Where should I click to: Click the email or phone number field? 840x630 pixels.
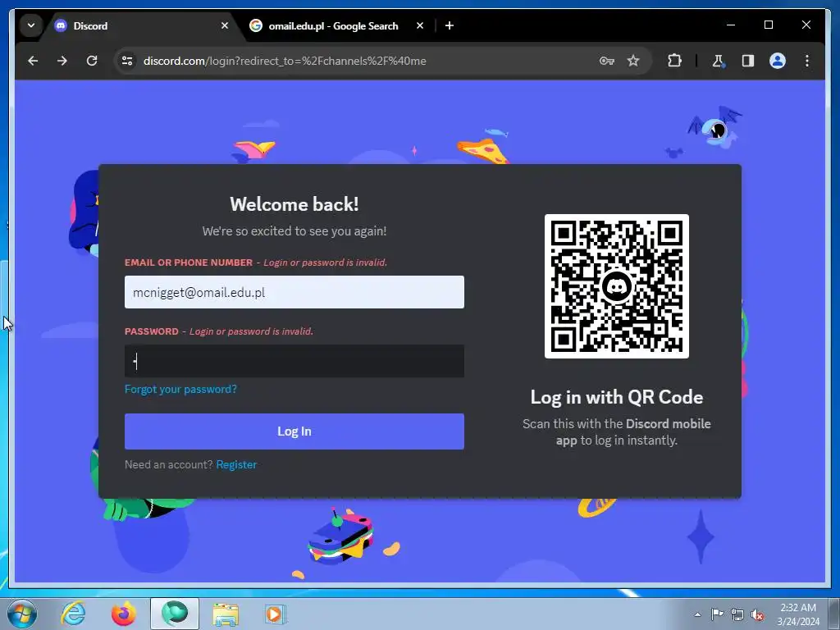pyautogui.click(x=294, y=292)
